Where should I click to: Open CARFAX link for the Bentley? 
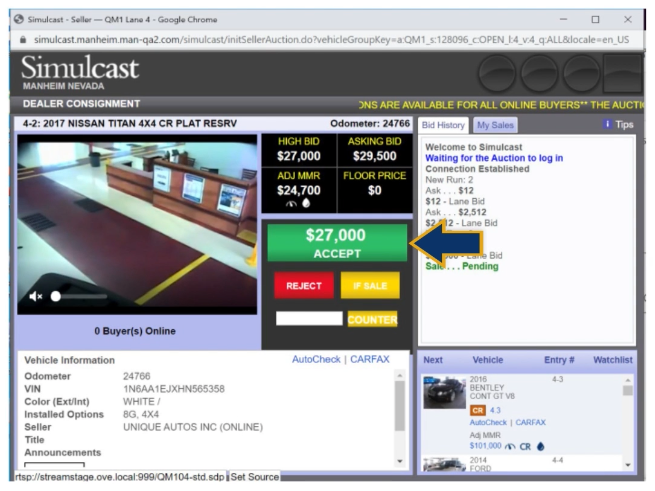pos(531,422)
